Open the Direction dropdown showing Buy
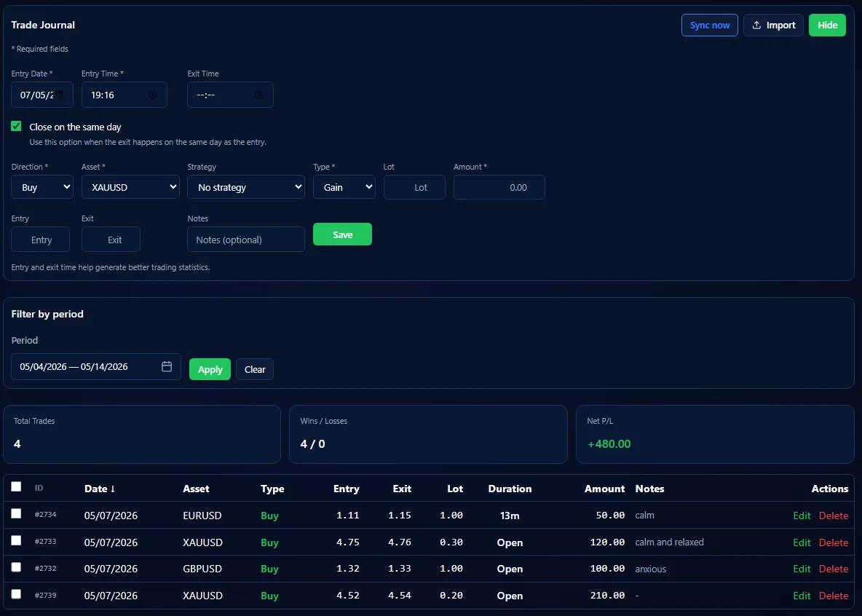Screen dimensions: 862x616 coord(42,187)
